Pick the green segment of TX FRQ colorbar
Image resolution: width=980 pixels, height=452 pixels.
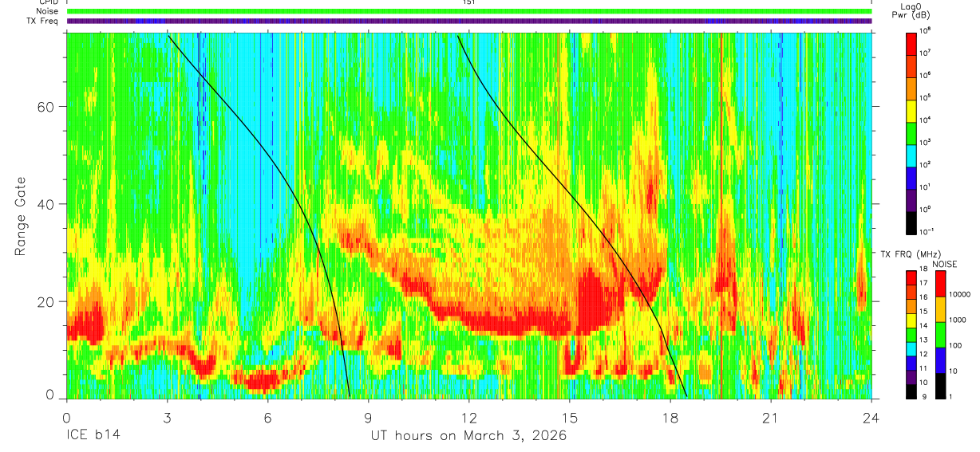click(x=911, y=333)
